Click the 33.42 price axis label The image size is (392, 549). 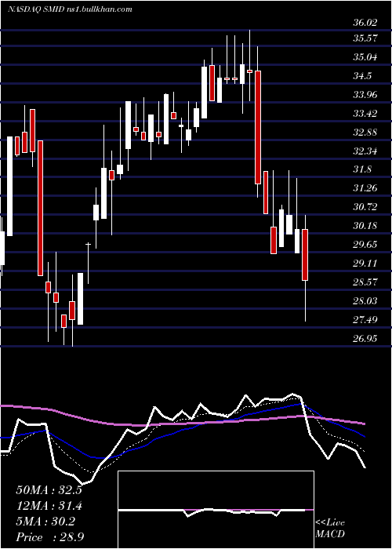(x=365, y=114)
